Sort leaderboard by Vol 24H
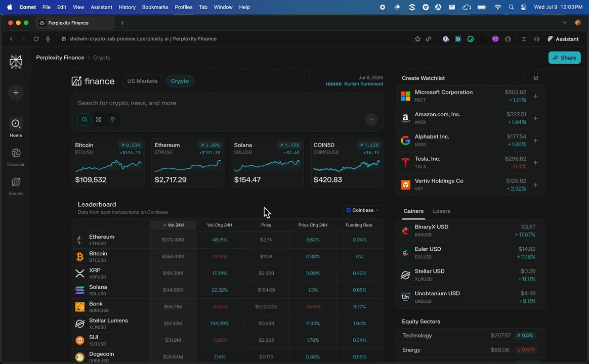This screenshot has height=364, width=589. (173, 225)
